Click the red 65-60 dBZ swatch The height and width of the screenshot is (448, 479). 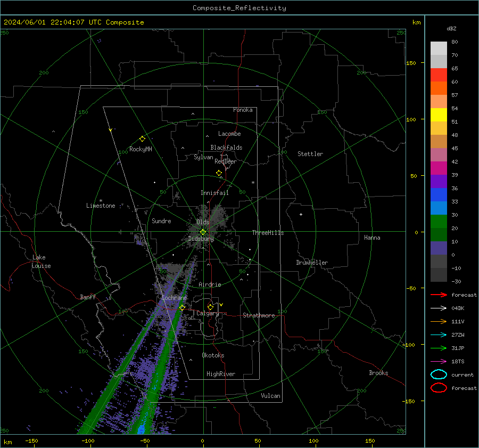pyautogui.click(x=439, y=75)
